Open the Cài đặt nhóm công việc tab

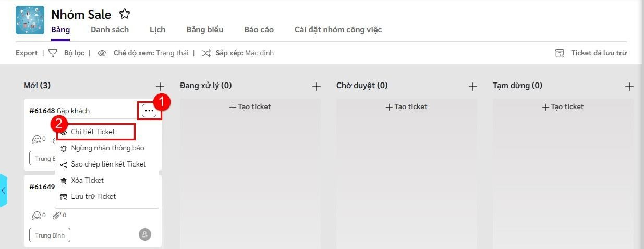(338, 30)
